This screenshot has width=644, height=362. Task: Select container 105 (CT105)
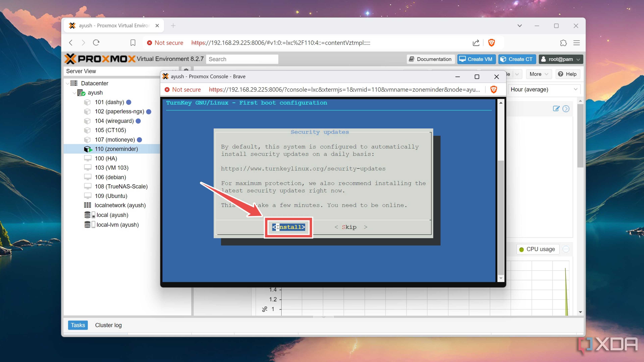[110, 130]
